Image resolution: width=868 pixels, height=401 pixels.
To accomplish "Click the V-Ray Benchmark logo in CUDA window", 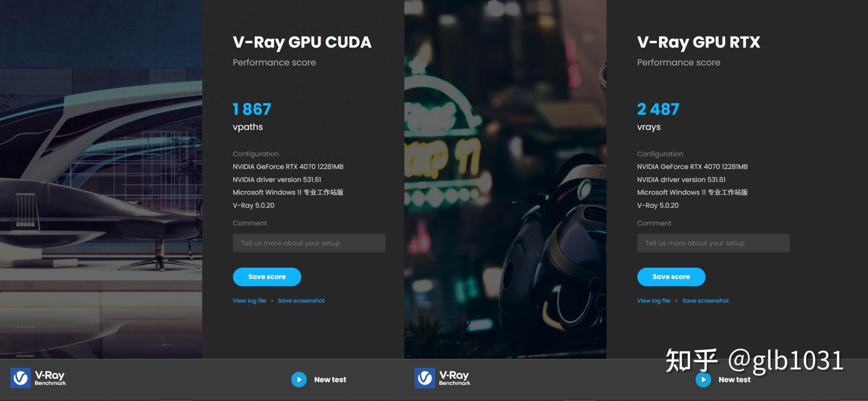I will pyautogui.click(x=38, y=378).
